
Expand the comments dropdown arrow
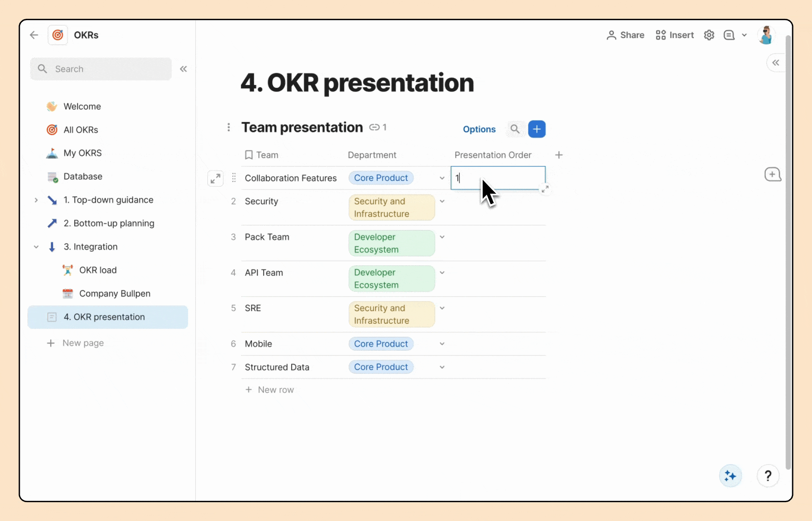click(744, 35)
